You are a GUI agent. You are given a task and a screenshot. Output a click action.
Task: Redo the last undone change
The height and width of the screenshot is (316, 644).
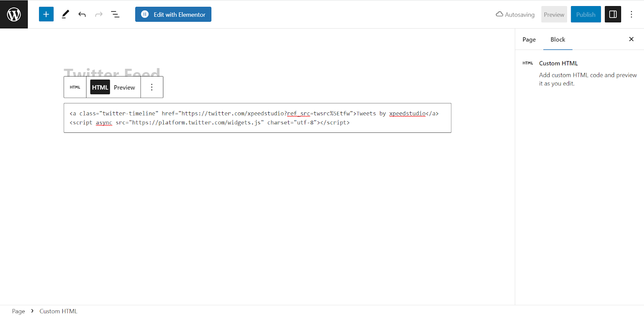99,14
